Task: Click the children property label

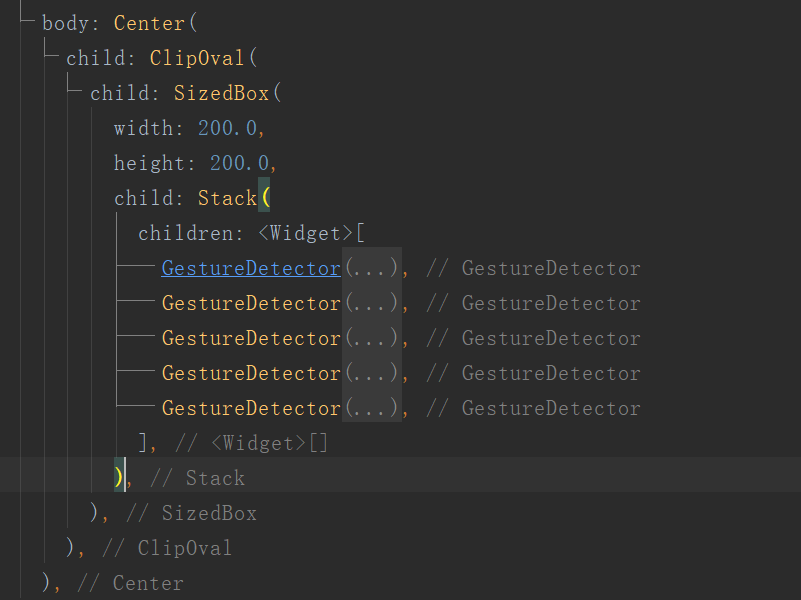Action: click(x=185, y=233)
